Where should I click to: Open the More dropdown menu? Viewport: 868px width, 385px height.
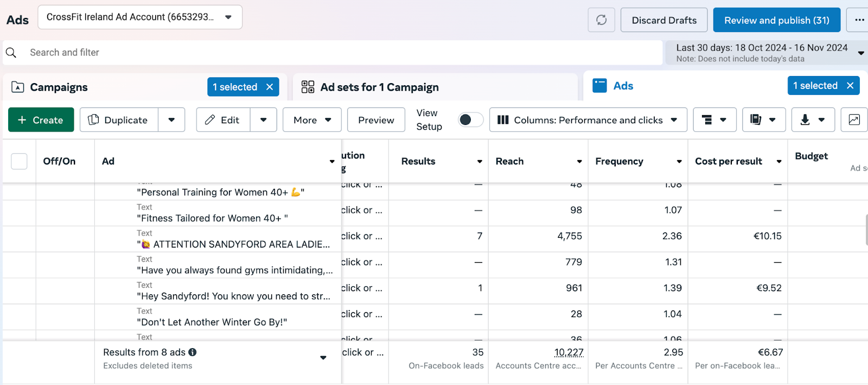click(x=312, y=120)
